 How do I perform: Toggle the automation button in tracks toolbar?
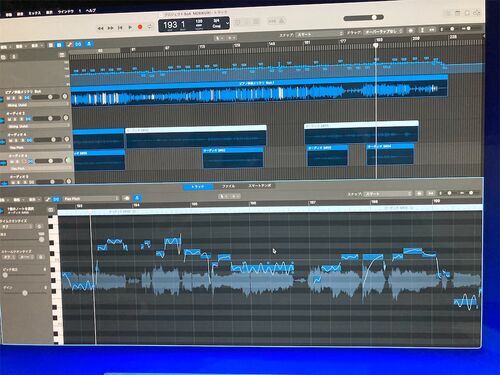pyautogui.click(x=69, y=44)
